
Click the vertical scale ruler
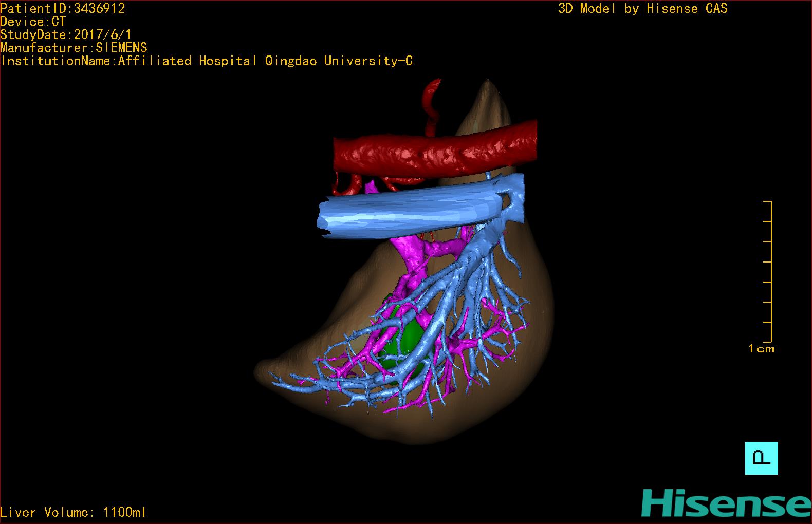[768, 272]
